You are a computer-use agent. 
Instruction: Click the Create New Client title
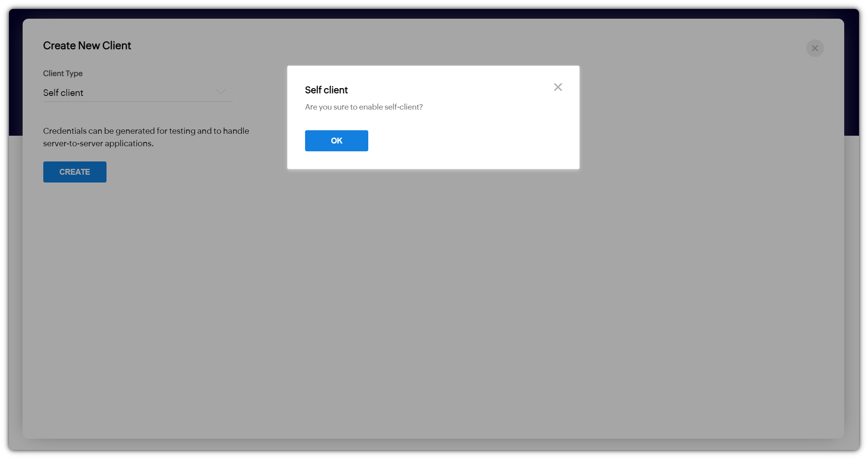(x=87, y=46)
